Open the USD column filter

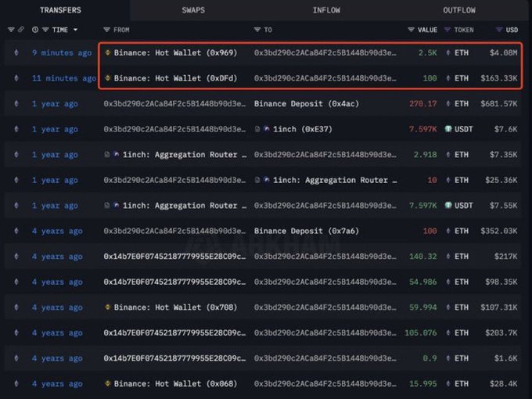[x=499, y=30]
